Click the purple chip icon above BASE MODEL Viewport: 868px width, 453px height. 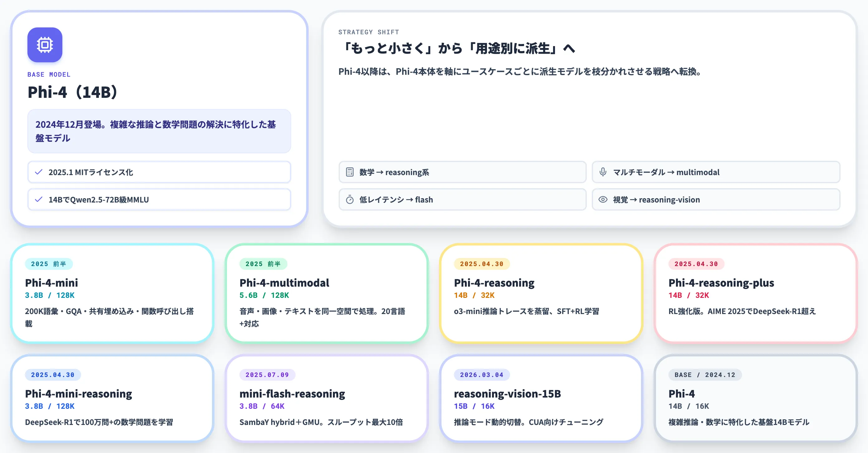pyautogui.click(x=45, y=45)
